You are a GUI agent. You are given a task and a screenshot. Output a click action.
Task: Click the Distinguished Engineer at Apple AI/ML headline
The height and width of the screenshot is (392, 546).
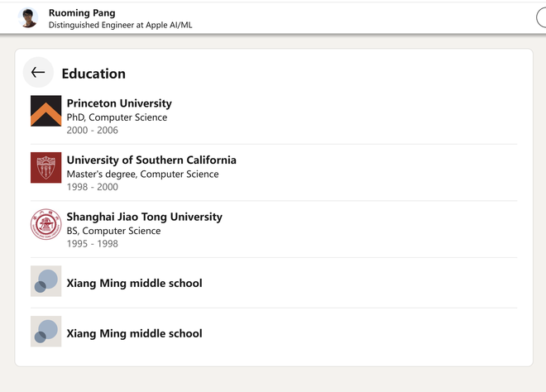click(120, 26)
